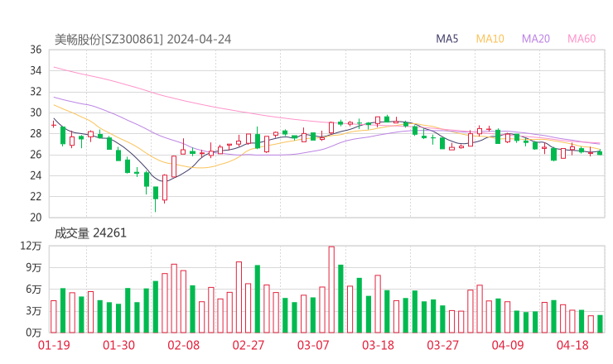This screenshot has width=613, height=364.
Task: Click the MA10 legend label
Action: point(490,39)
